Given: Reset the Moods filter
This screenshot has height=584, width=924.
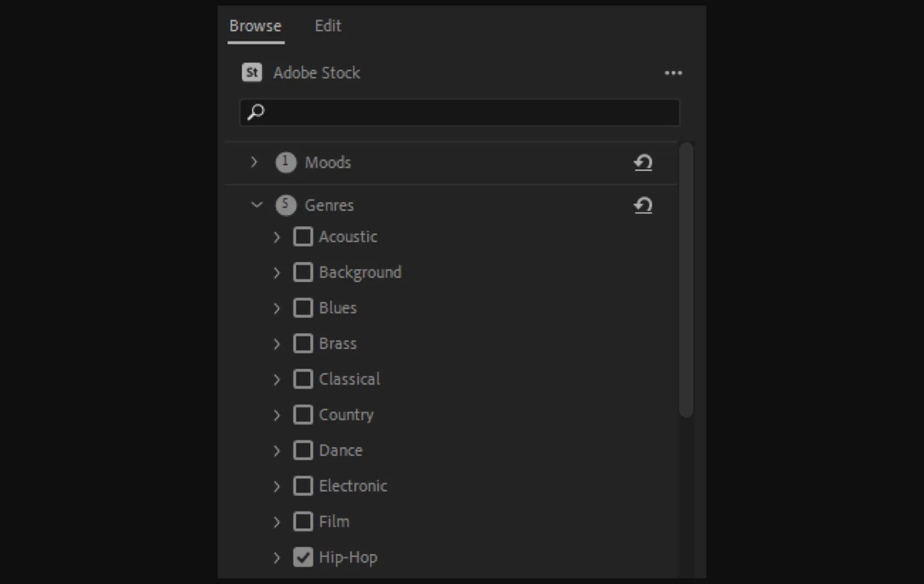Looking at the screenshot, I should pyautogui.click(x=643, y=163).
